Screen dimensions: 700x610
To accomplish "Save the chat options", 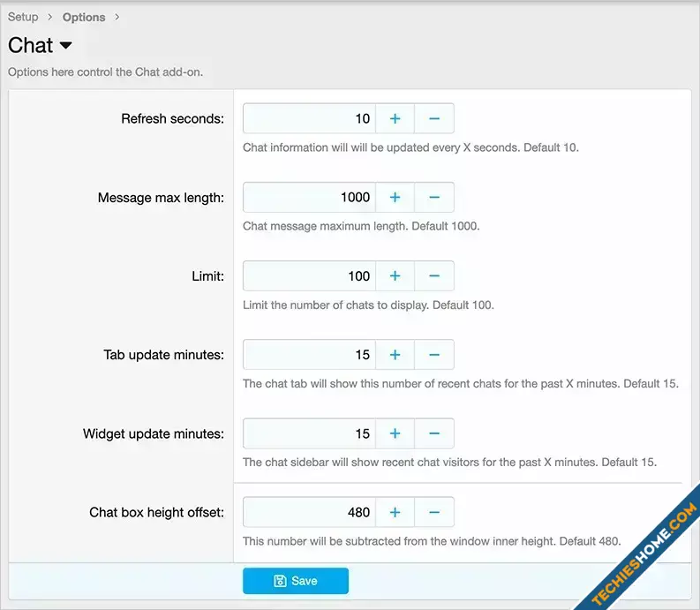I will tap(296, 581).
